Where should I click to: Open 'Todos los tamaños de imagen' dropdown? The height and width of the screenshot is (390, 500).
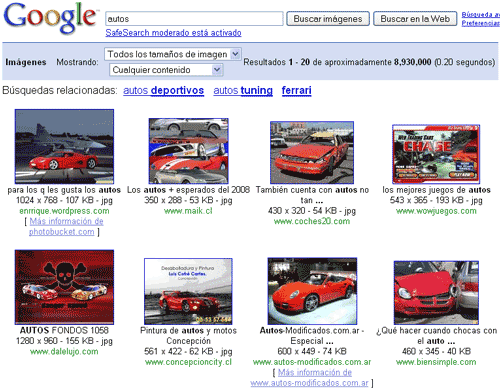(x=173, y=54)
